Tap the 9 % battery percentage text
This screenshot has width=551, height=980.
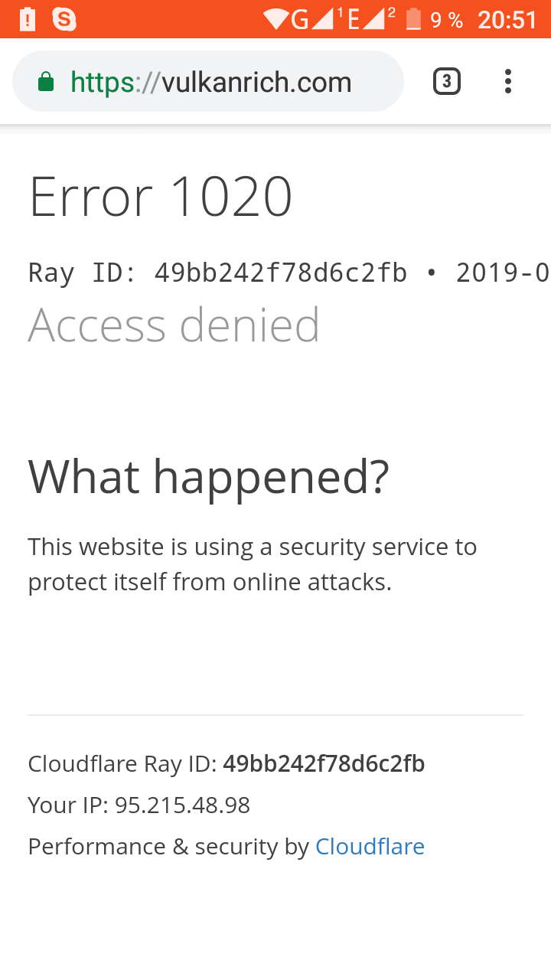point(447,20)
